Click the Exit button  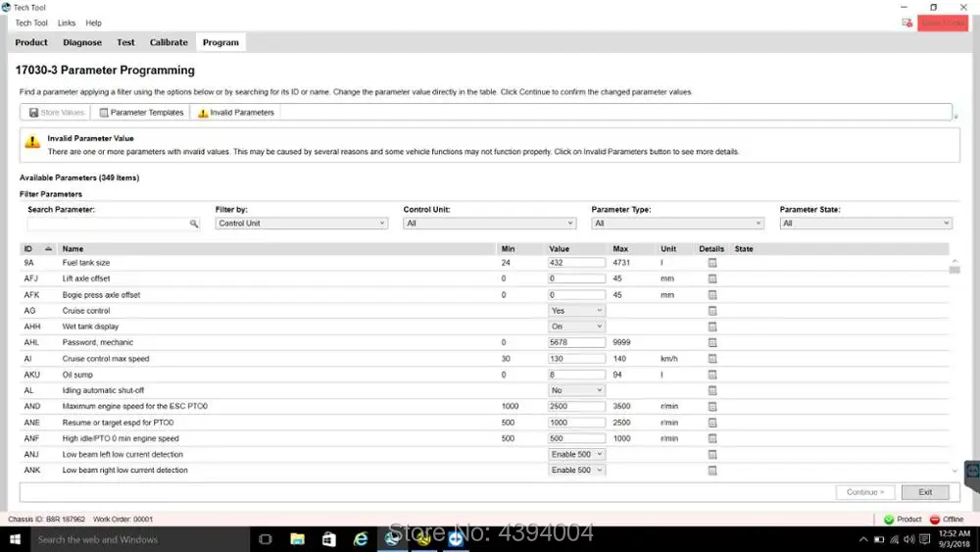925,492
